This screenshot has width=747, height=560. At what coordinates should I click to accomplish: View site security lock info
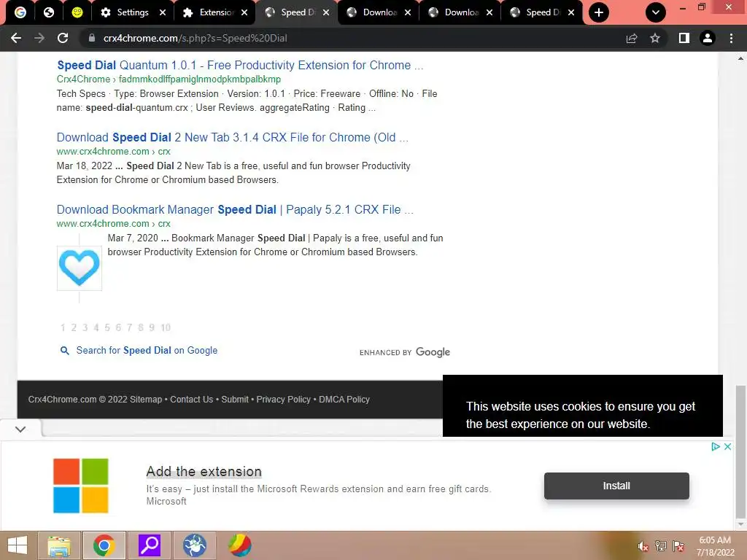(x=91, y=38)
